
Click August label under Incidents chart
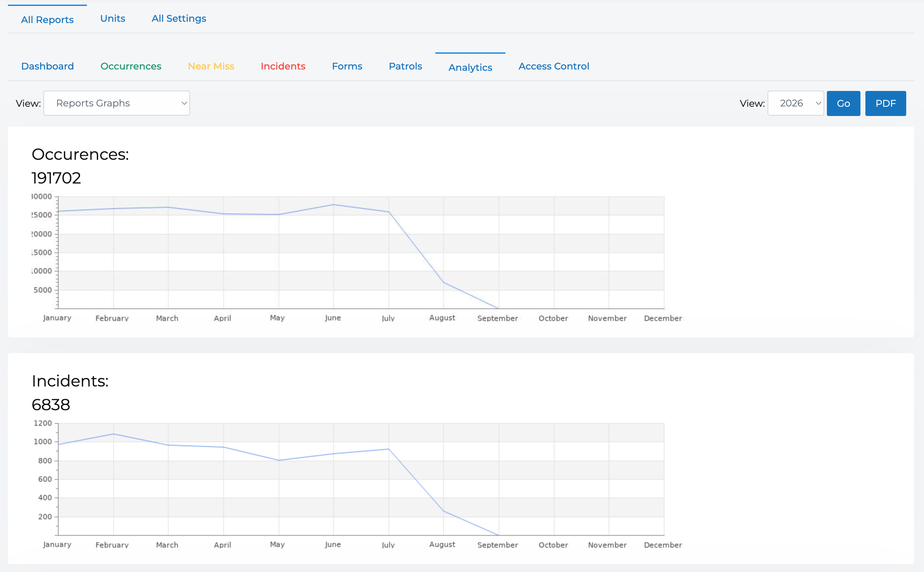442,544
